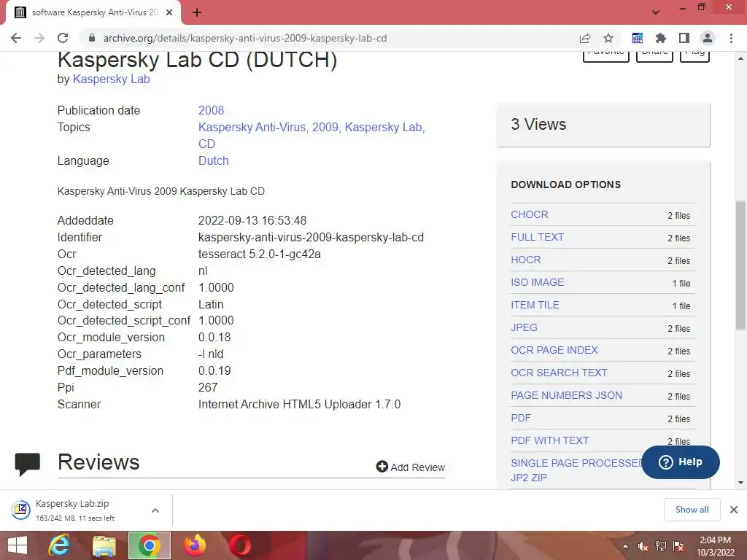747x560 pixels.
Task: Download the ISO IMAGE file
Action: point(538,282)
